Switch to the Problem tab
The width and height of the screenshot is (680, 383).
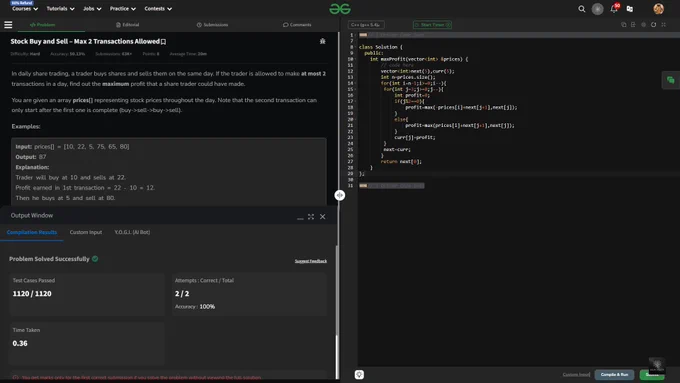coord(42,25)
